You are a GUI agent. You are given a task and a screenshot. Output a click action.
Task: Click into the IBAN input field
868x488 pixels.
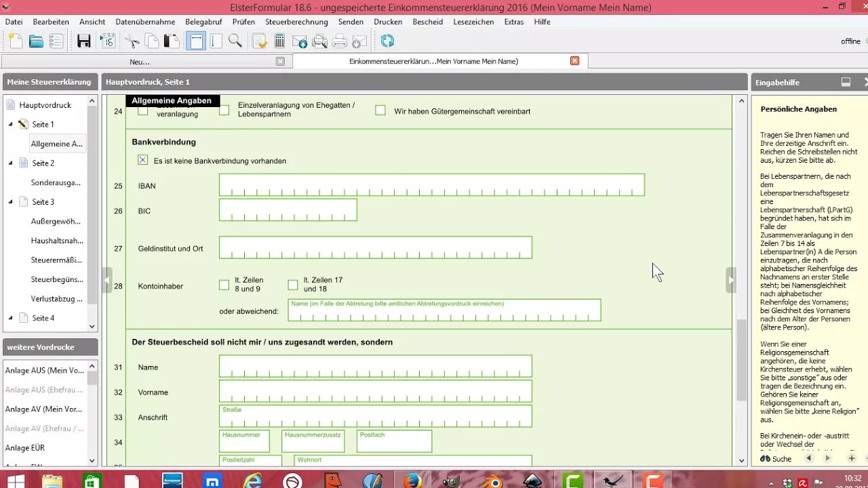point(431,185)
